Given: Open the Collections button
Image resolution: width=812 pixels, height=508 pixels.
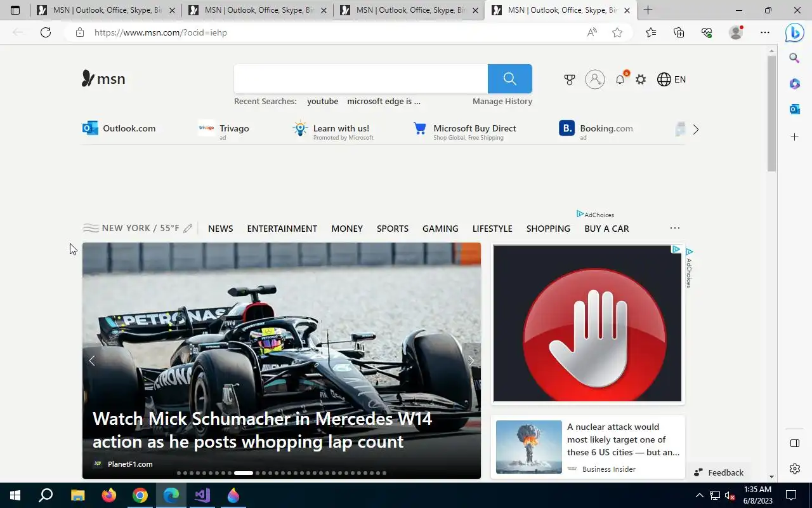Looking at the screenshot, I should click(x=679, y=32).
